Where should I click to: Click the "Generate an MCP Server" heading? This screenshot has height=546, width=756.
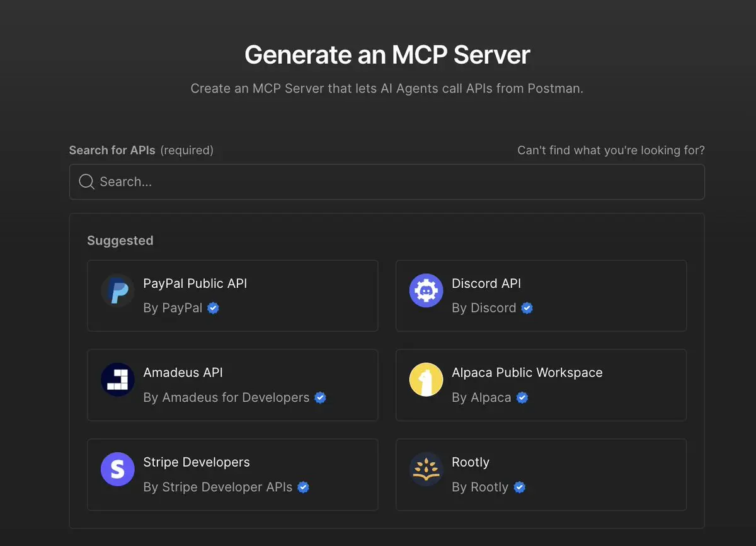click(x=387, y=55)
